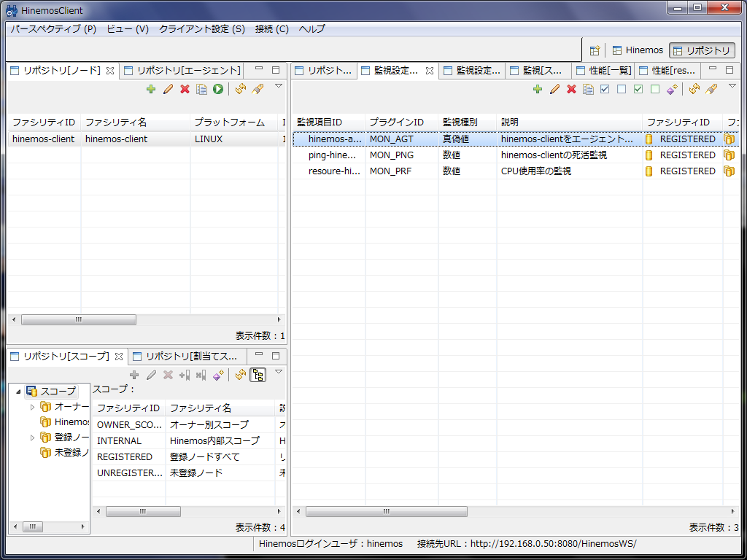747x560 pixels.
Task: Open the クライアント設定 (S) menu
Action: pos(202,29)
